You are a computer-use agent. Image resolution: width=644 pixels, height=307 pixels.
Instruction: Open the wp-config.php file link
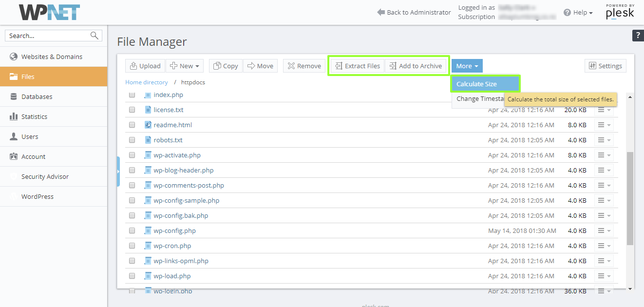[x=174, y=230]
